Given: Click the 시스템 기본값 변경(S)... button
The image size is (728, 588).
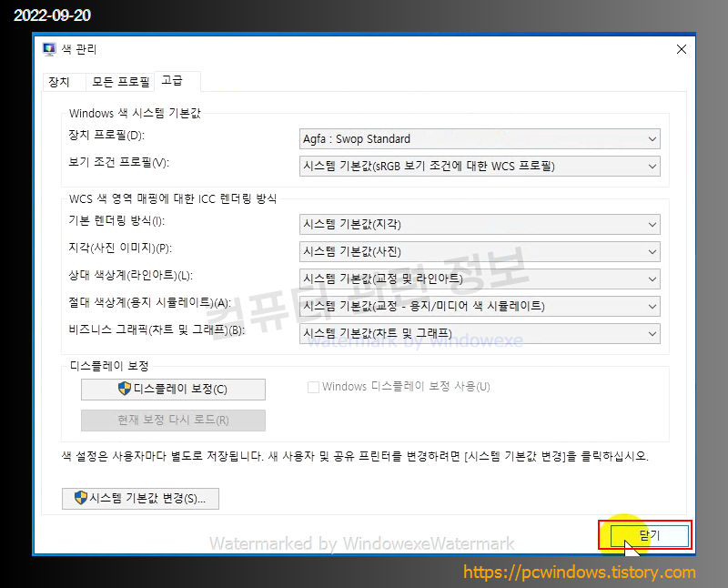Looking at the screenshot, I should pyautogui.click(x=140, y=499).
